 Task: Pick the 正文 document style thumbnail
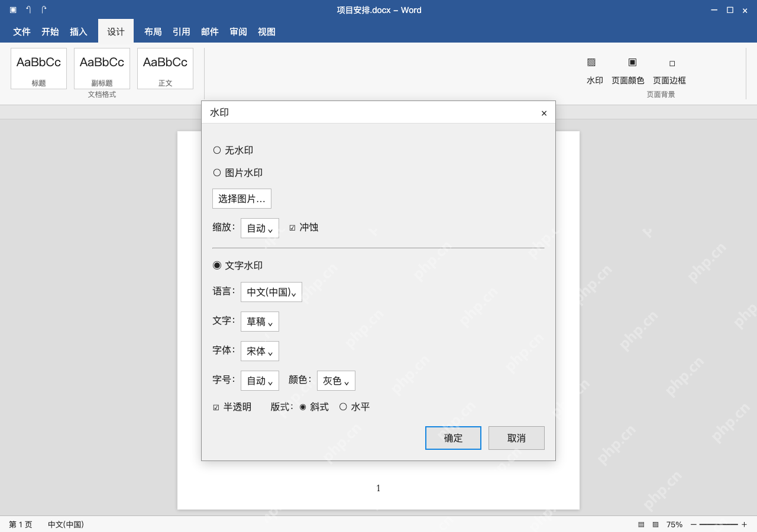(165, 69)
